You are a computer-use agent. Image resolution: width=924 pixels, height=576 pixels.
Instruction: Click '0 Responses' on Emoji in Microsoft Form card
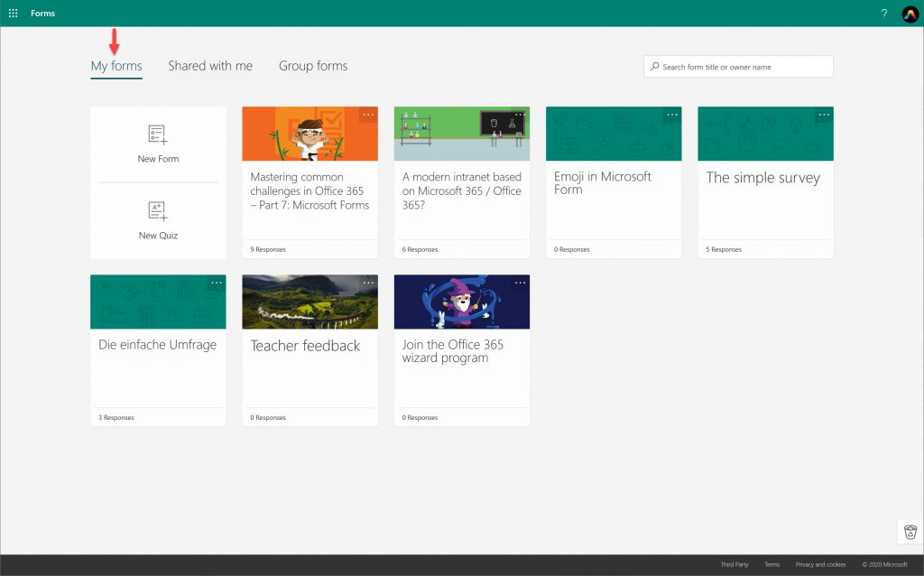point(571,249)
